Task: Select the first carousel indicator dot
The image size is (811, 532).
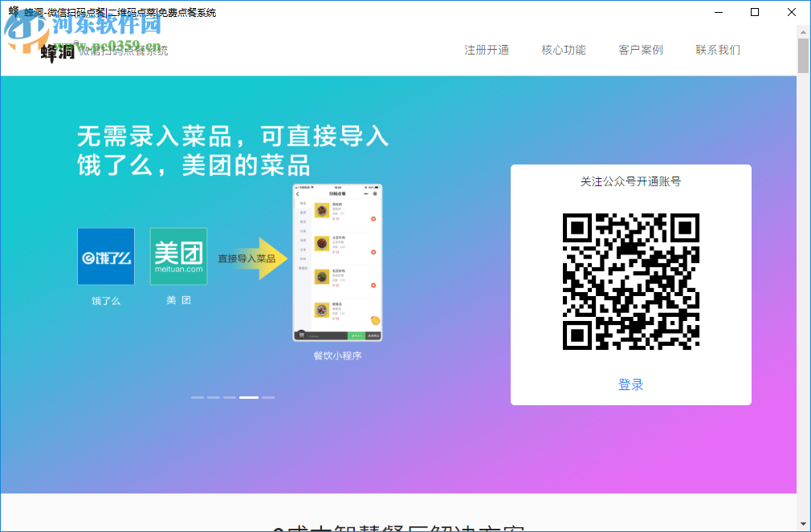Action: pos(198,397)
